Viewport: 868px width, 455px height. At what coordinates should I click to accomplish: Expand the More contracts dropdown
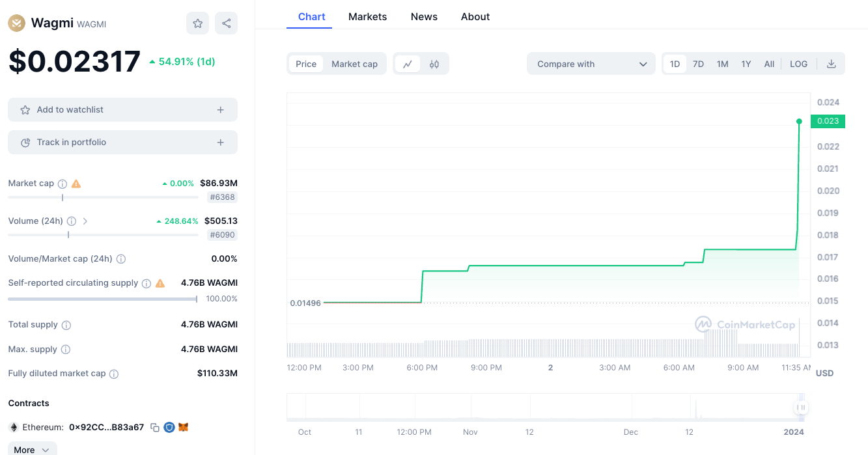(x=32, y=449)
